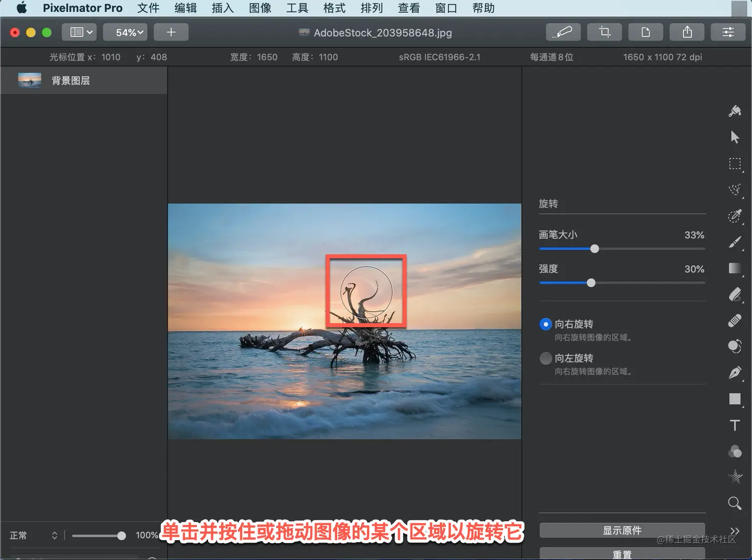752x560 pixels.
Task: Select the 向左旋转 radio option
Action: (x=546, y=358)
